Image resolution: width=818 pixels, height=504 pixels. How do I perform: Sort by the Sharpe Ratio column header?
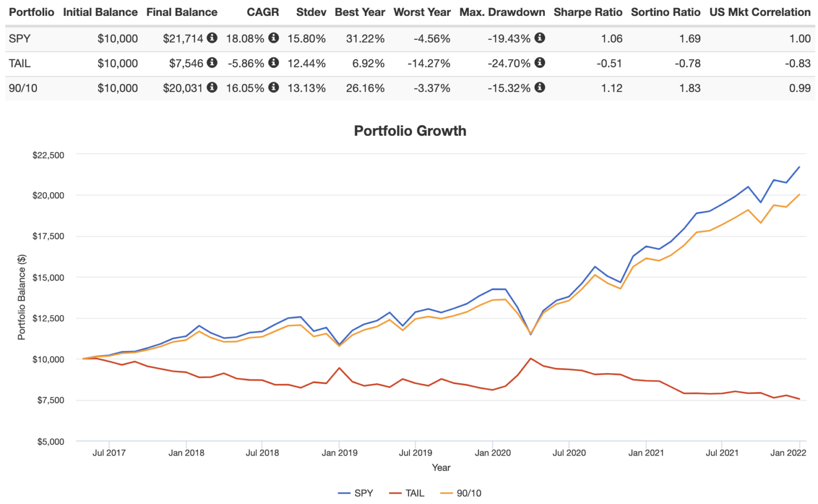coord(587,12)
